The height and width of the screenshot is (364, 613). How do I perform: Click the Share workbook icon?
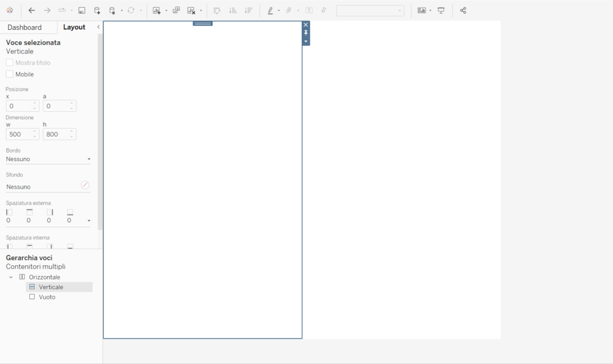pyautogui.click(x=463, y=10)
